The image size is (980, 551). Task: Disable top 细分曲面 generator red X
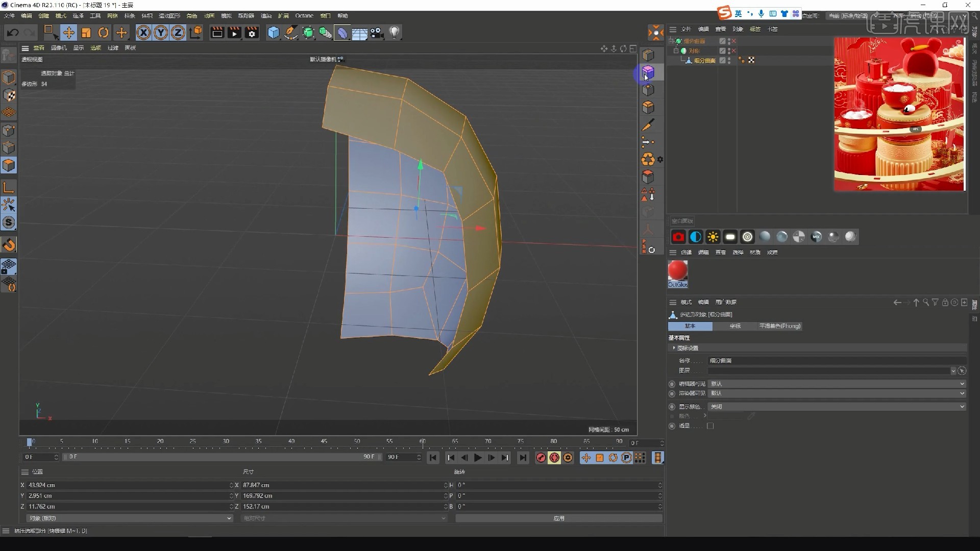pos(734,41)
